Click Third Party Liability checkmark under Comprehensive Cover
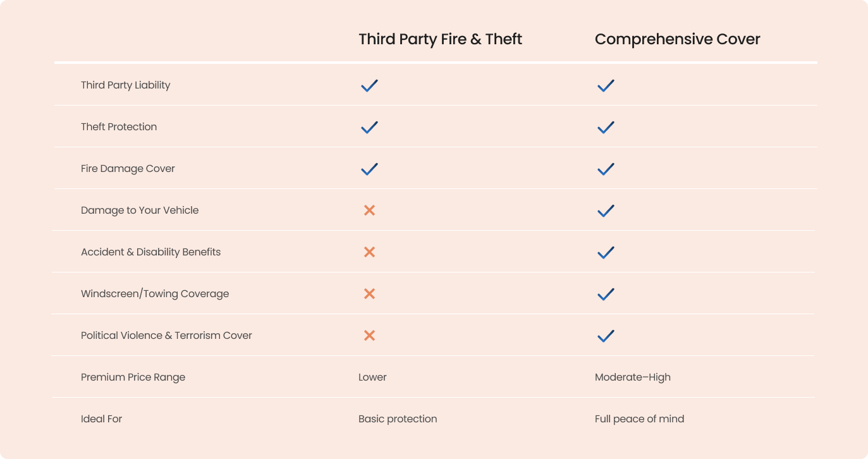868x459 pixels. tap(606, 85)
